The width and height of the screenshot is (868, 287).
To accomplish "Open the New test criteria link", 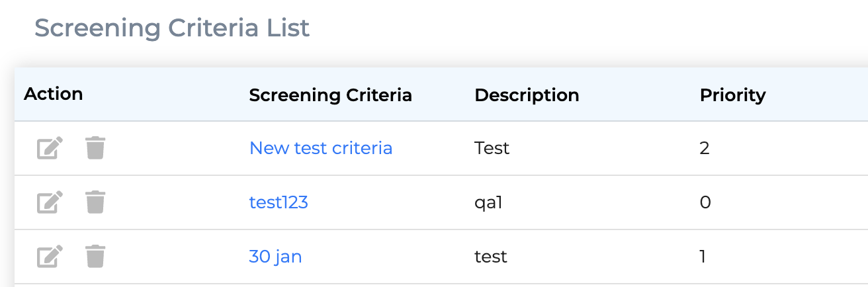I will (x=321, y=148).
